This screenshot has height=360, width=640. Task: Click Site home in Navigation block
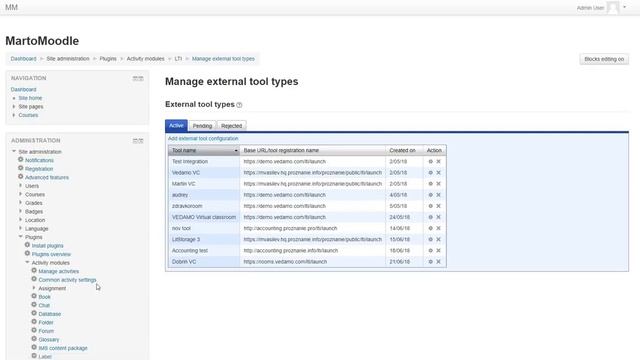(x=30, y=98)
